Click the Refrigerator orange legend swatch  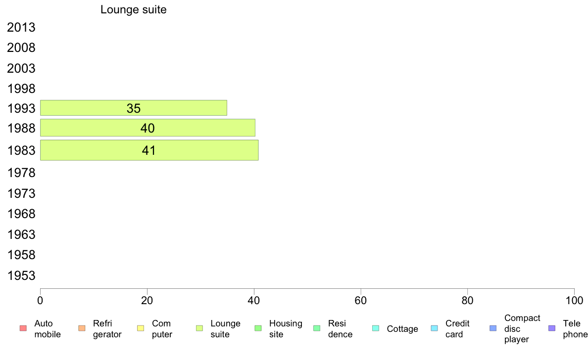(82, 328)
